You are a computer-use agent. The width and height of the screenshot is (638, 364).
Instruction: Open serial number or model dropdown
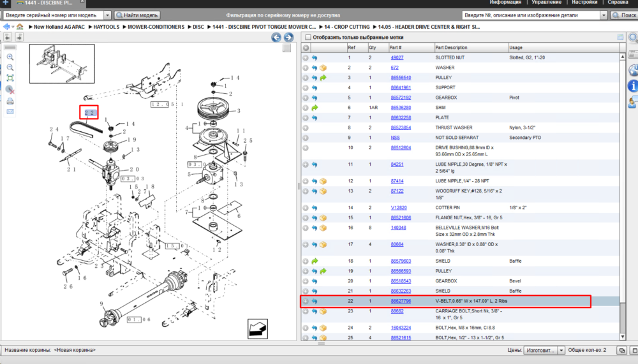pyautogui.click(x=107, y=15)
